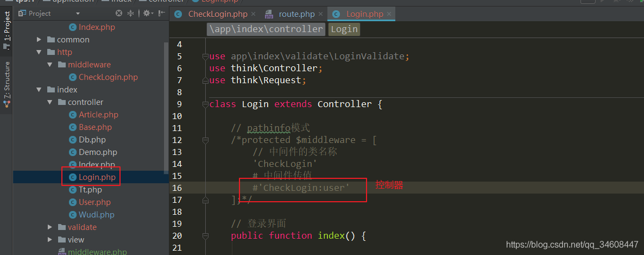This screenshot has height=255, width=644.
Task: Collapse the http folder
Action: tap(39, 52)
